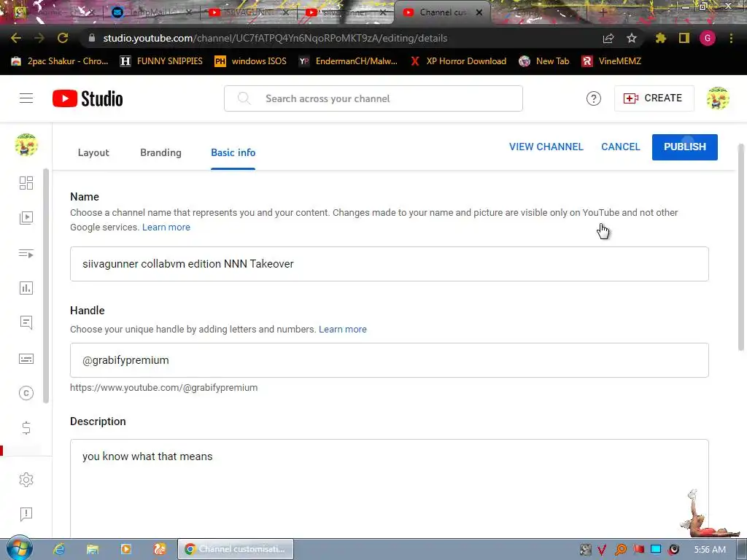Reload the page with the refresh icon
Image resolution: width=747 pixels, height=560 pixels.
63,38
